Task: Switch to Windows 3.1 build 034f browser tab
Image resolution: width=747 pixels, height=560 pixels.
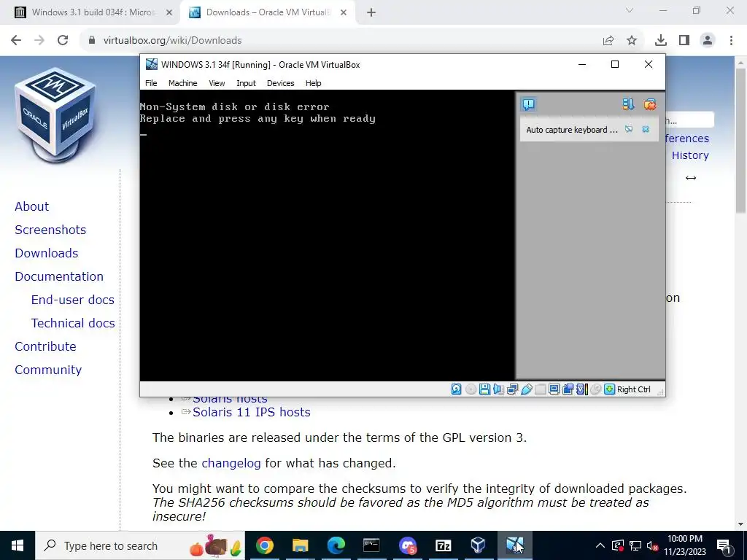Action: [93, 12]
